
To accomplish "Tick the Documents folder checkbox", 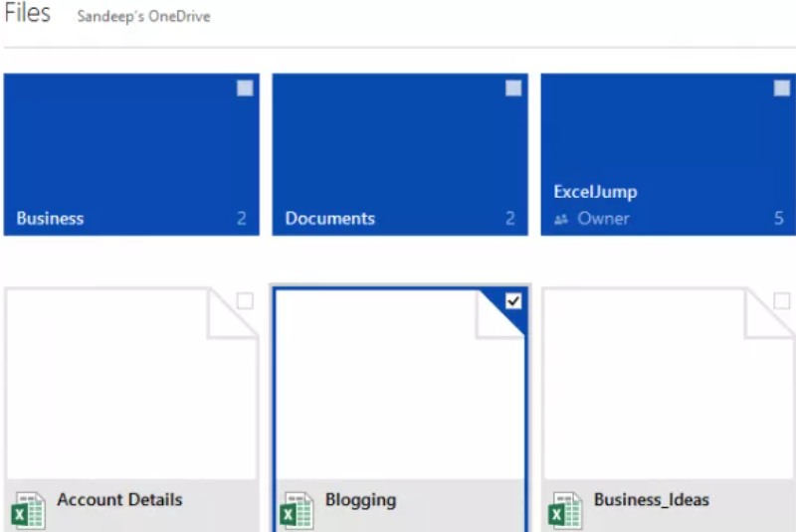I will pyautogui.click(x=513, y=89).
